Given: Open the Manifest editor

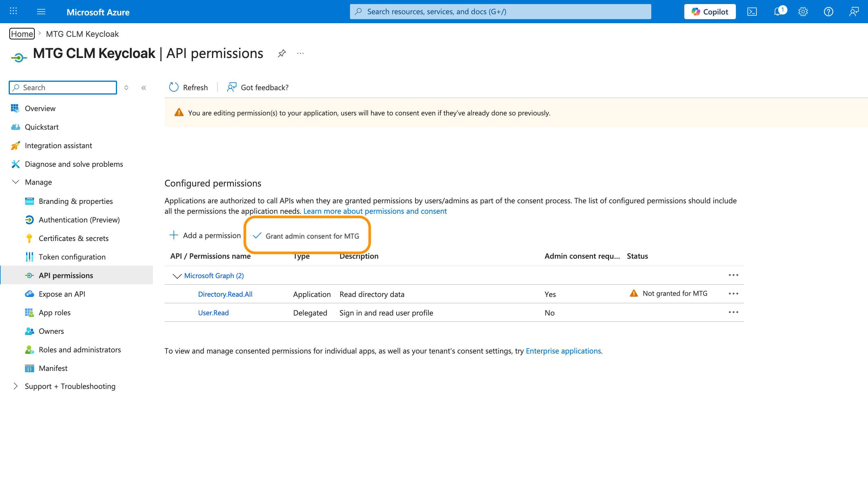Looking at the screenshot, I should [53, 368].
